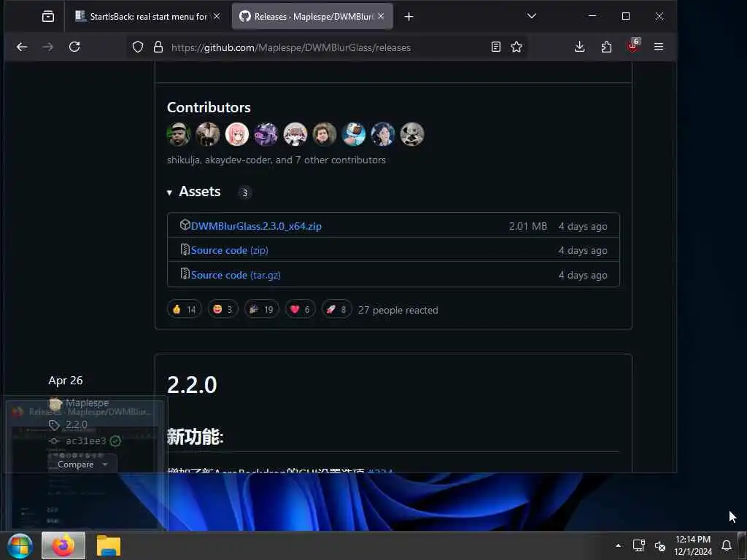Viewport: 747px width, 560px height.
Task: Open the Firefox hamburger application menu
Action: click(x=659, y=47)
